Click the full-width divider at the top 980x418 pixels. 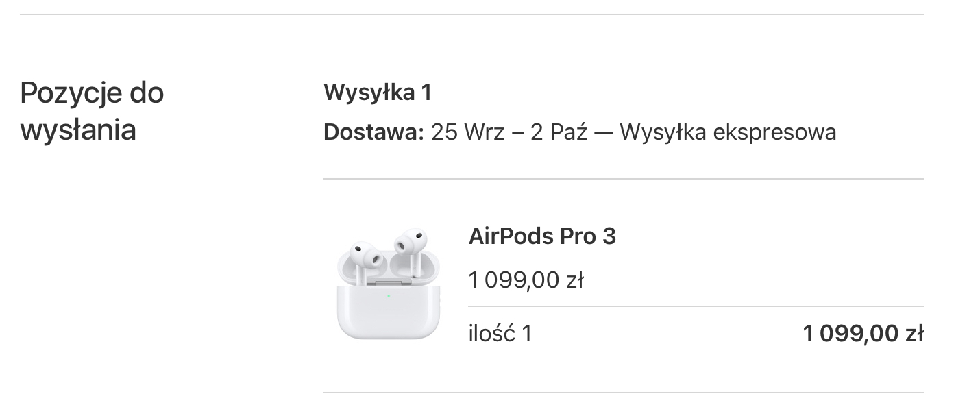click(471, 14)
